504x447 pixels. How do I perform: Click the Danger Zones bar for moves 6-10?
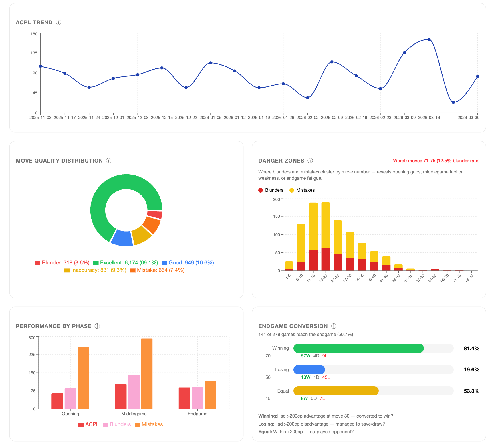(x=301, y=247)
